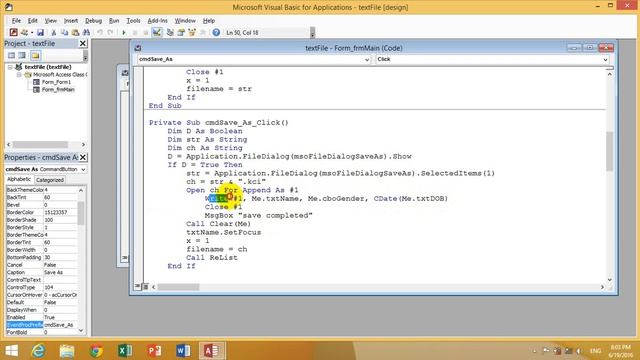Open Excel from the taskbar
Screen dimensions: 640x360
click(125, 351)
